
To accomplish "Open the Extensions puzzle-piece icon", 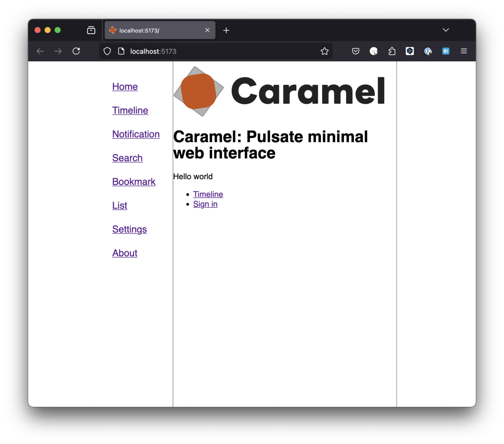I will click(392, 51).
